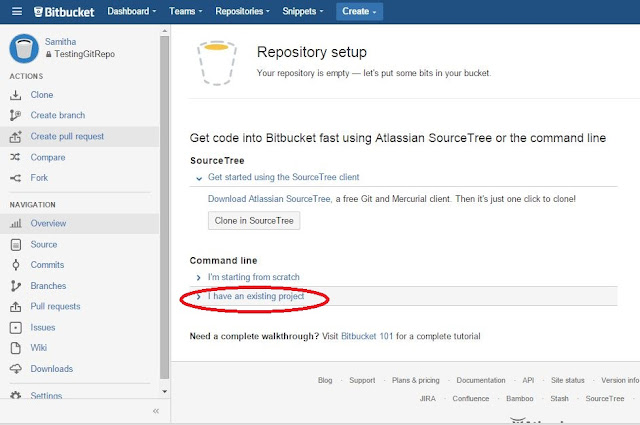The height and width of the screenshot is (425, 640).
Task: Click the Create pull request icon
Action: click(x=16, y=137)
